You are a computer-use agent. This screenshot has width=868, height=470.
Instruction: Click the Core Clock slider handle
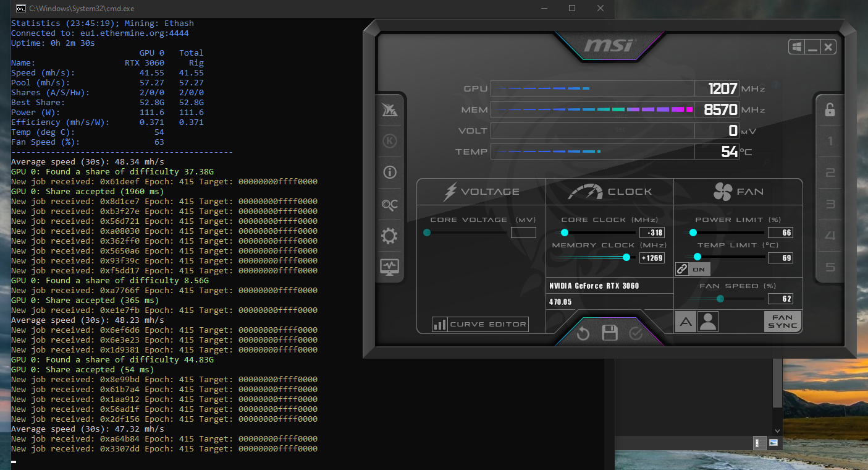click(564, 233)
